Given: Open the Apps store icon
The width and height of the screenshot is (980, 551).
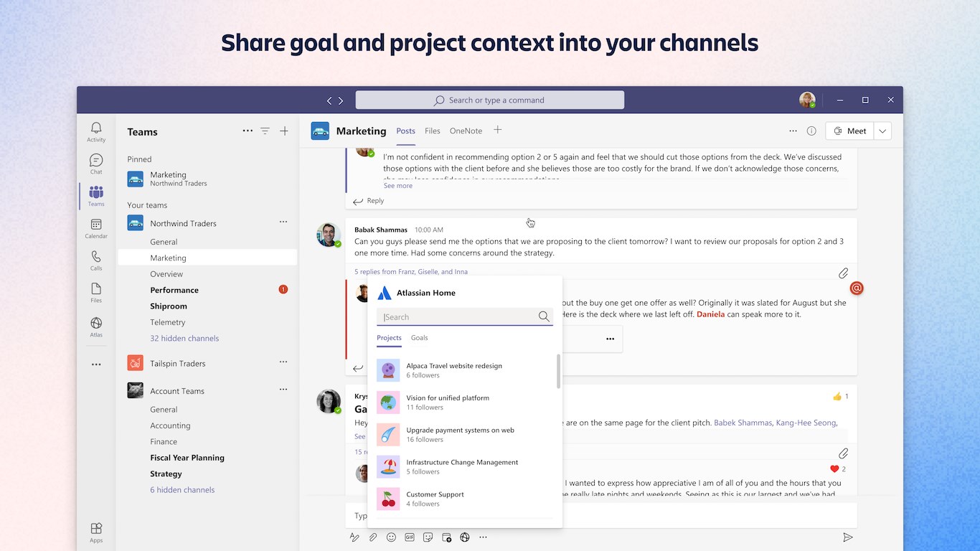Looking at the screenshot, I should pos(96,532).
